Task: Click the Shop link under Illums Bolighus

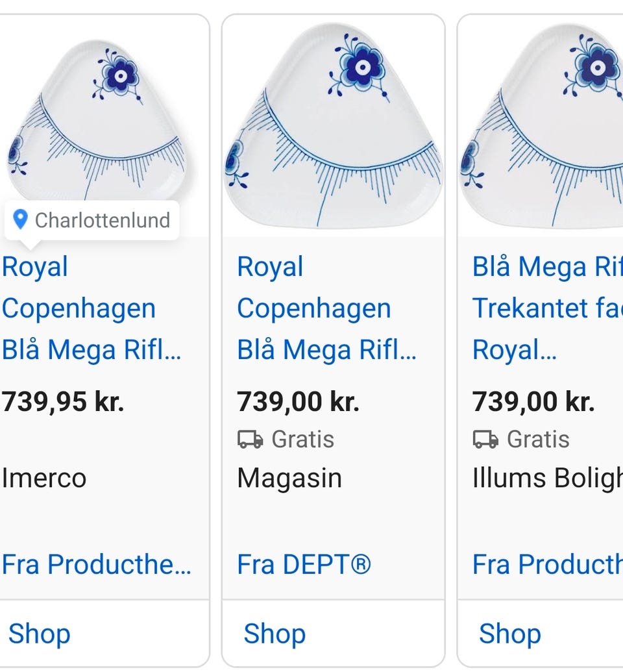Action: (x=509, y=634)
